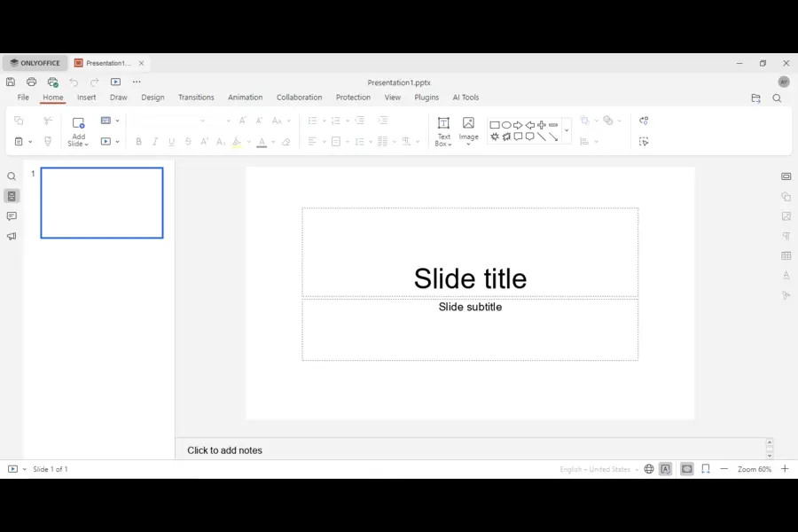Viewport: 798px width, 532px height.
Task: Click the Save icon in the title toolbar
Action: (x=11, y=82)
